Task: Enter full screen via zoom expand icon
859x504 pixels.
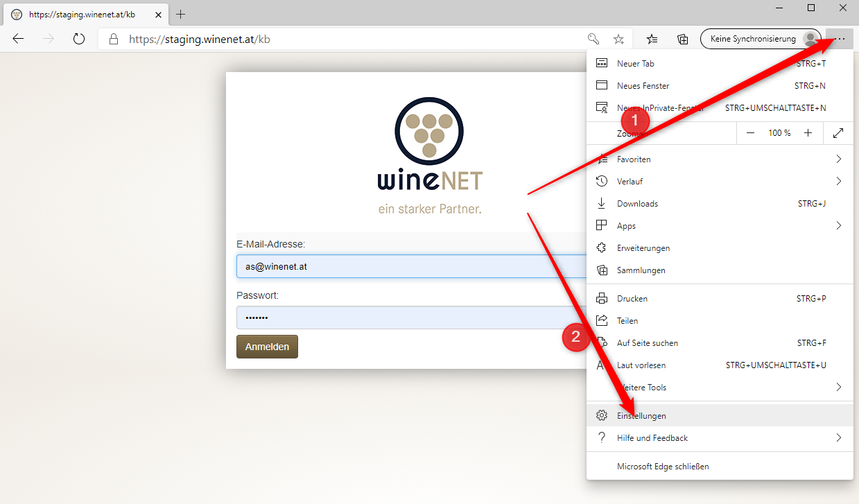Action: point(838,132)
